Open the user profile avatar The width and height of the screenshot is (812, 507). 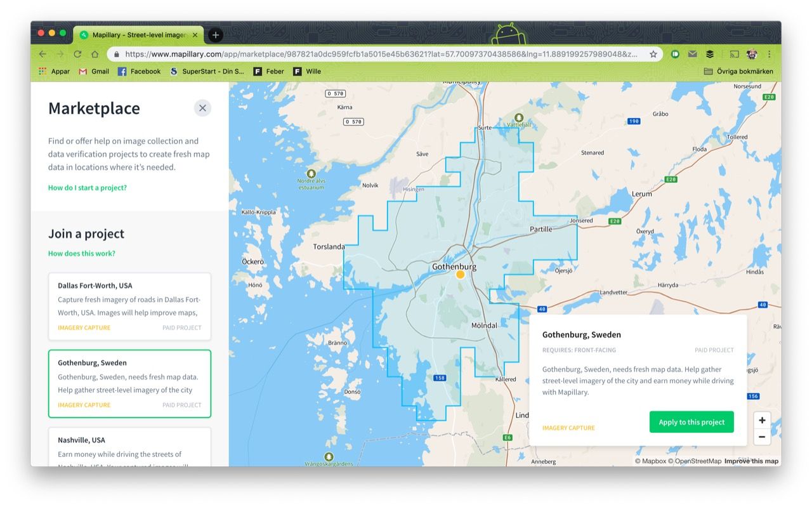pos(752,55)
